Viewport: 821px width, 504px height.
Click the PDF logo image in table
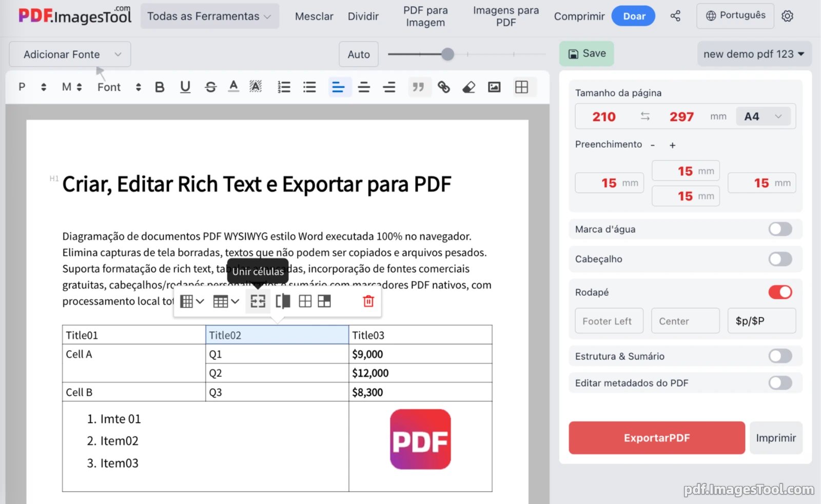click(x=420, y=439)
